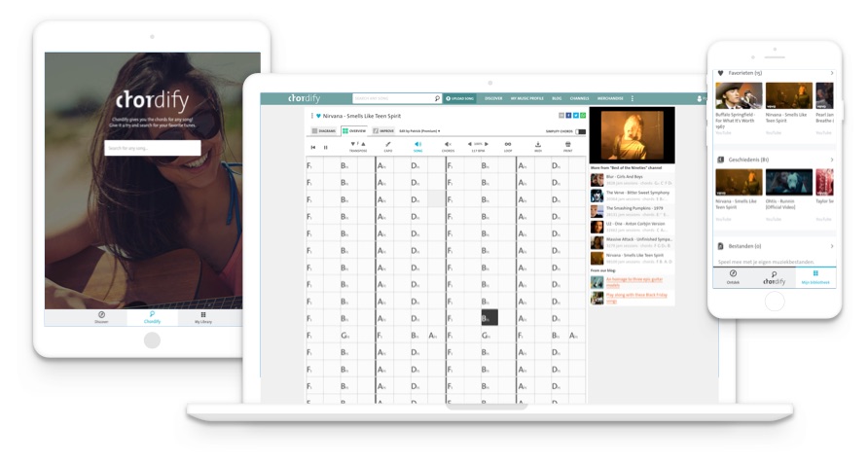Share the song via WhatsApp icon

[x=583, y=115]
